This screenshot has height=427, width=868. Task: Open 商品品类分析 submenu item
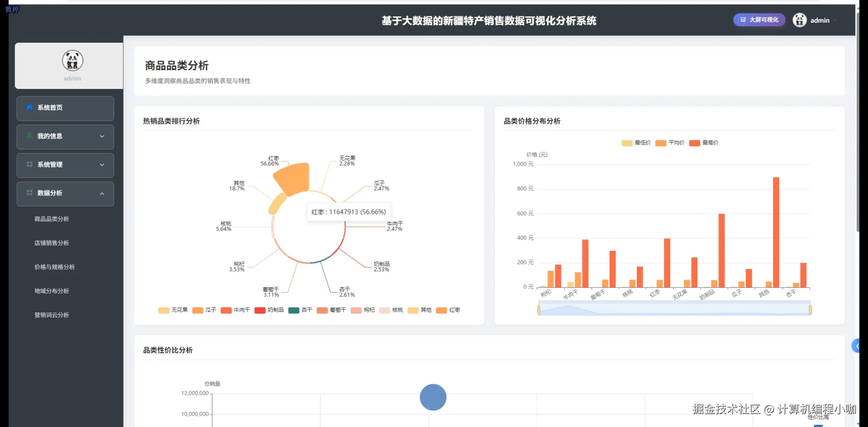[x=52, y=219]
